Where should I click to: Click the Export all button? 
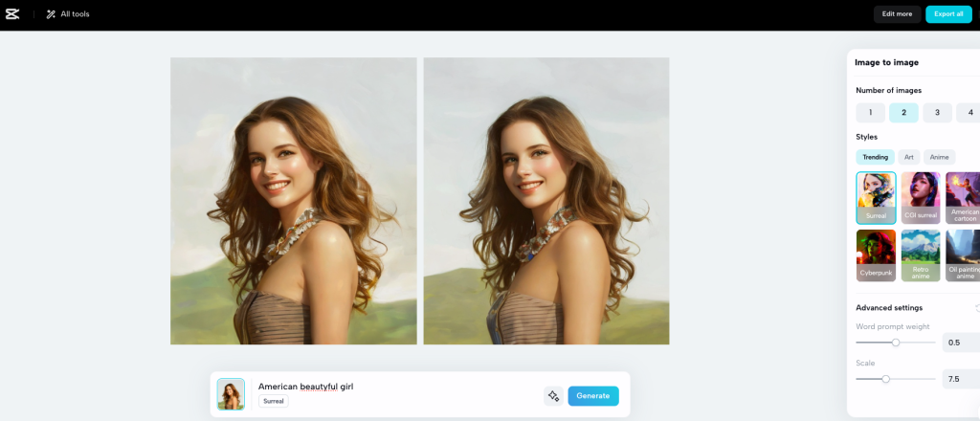click(x=948, y=14)
